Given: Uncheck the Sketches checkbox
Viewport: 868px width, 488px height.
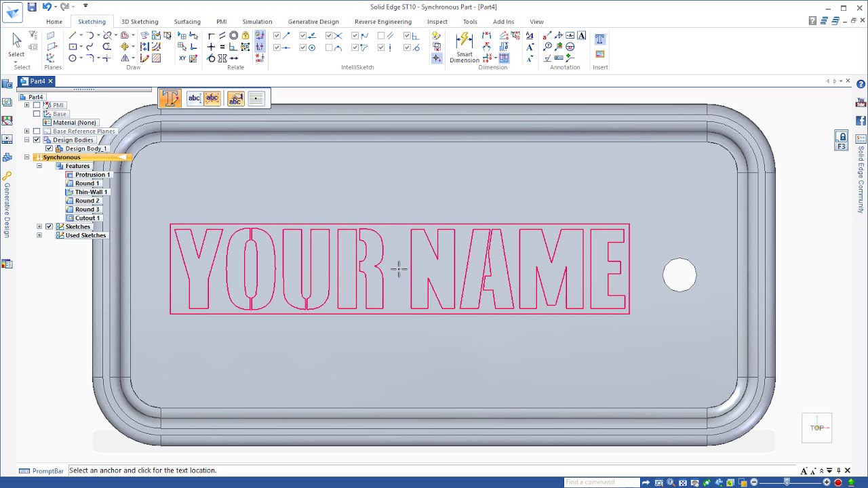Looking at the screenshot, I should [49, 226].
